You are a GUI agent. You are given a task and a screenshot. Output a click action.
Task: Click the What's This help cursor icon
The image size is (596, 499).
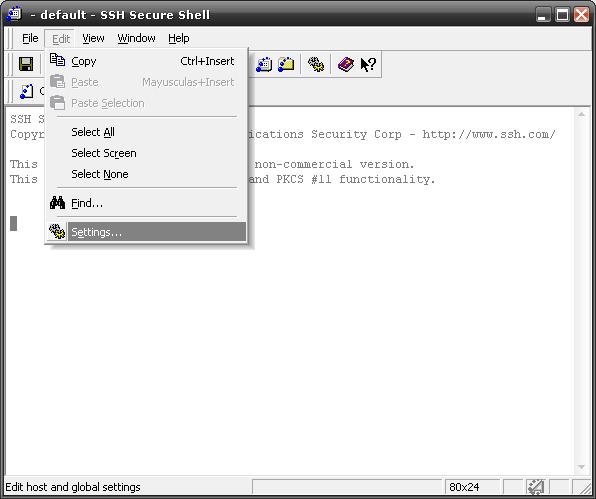368,64
